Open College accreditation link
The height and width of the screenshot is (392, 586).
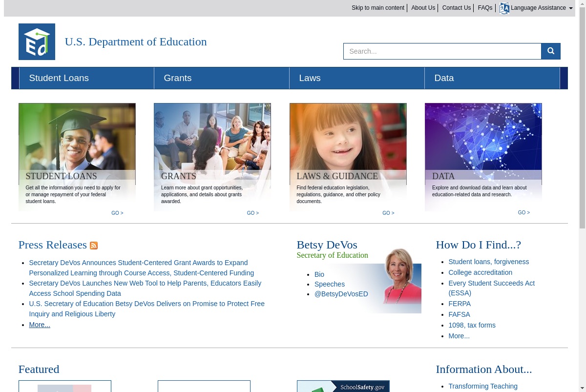coord(481,272)
